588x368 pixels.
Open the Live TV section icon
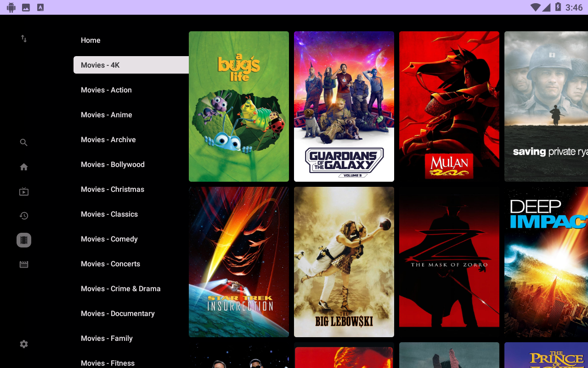(x=24, y=192)
